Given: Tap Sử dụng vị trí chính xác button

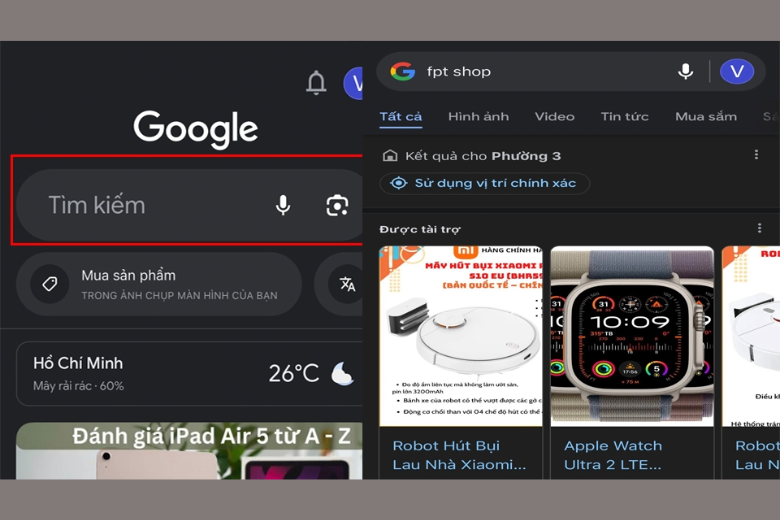Looking at the screenshot, I should [485, 183].
